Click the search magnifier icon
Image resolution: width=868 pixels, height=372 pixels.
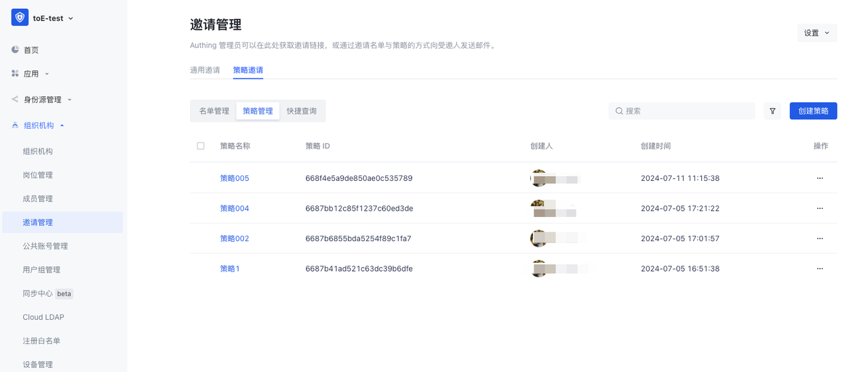tap(619, 111)
